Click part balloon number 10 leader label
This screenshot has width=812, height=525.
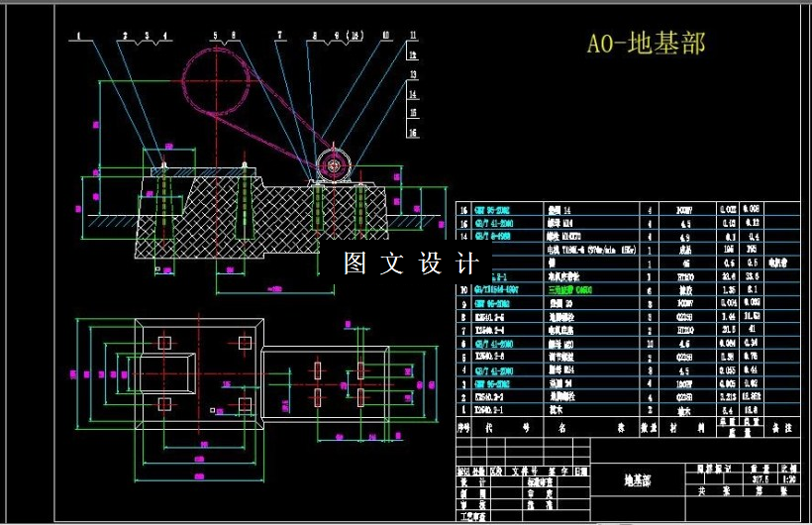386,36
